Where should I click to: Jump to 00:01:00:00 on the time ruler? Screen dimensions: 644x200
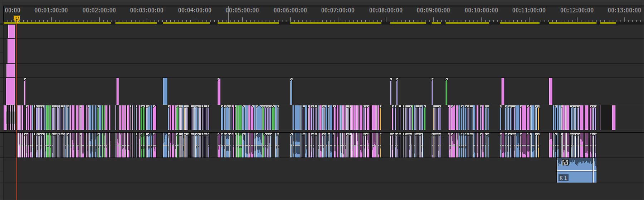coord(51,10)
